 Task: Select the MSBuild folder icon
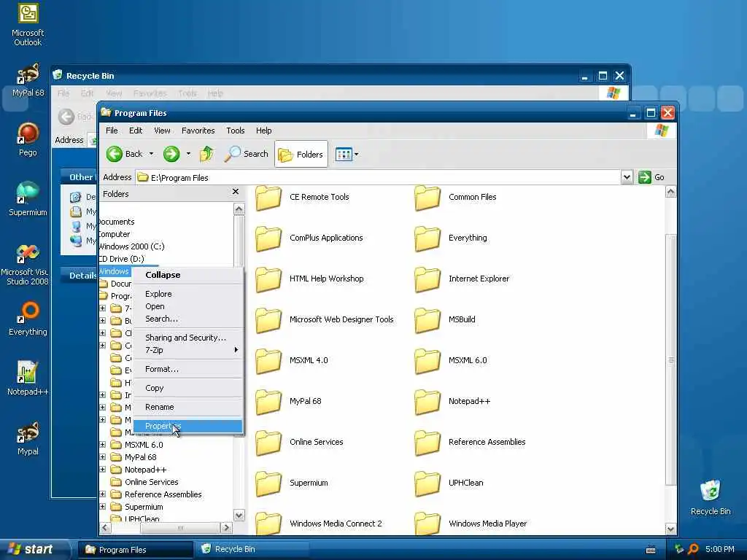pos(427,320)
